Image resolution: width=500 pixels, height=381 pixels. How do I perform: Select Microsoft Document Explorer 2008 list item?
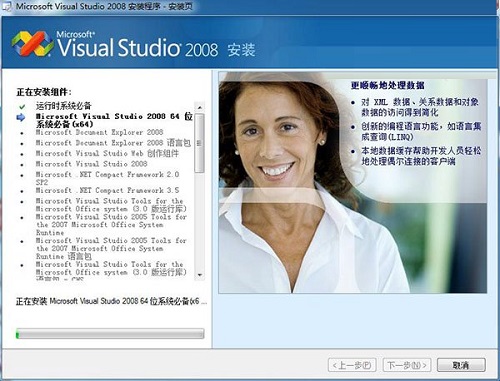coord(99,132)
